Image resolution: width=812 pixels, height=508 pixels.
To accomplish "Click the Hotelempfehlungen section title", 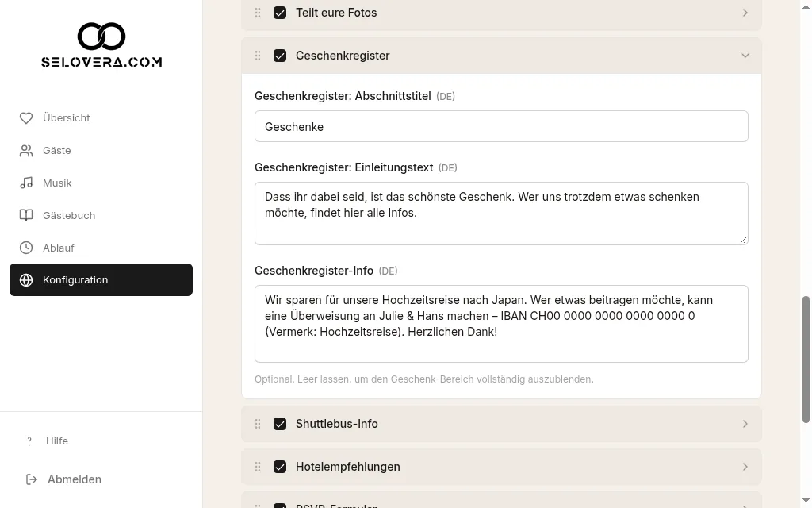I will coord(348,467).
